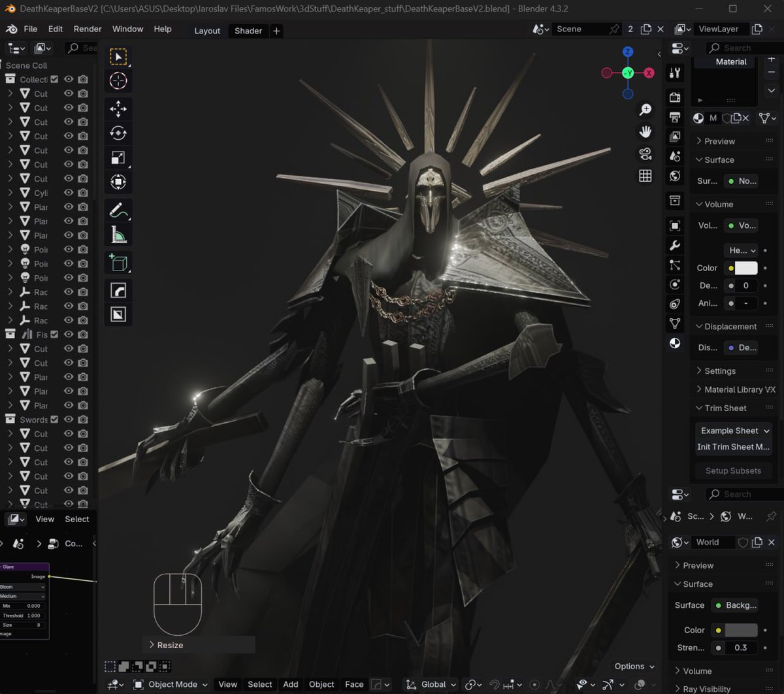This screenshot has width=784, height=694.
Task: Pick the Add Cube tool
Action: (118, 262)
